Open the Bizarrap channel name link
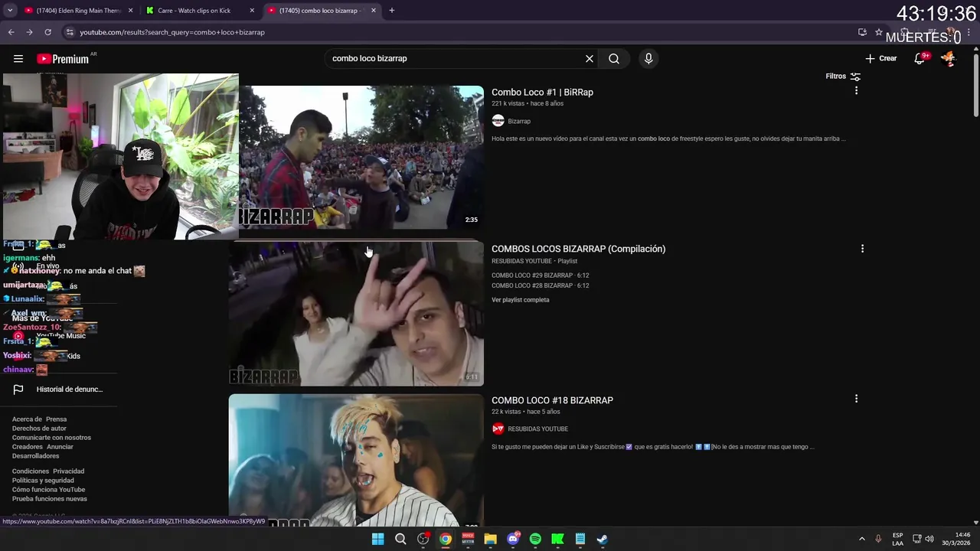980x551 pixels. [x=519, y=121]
